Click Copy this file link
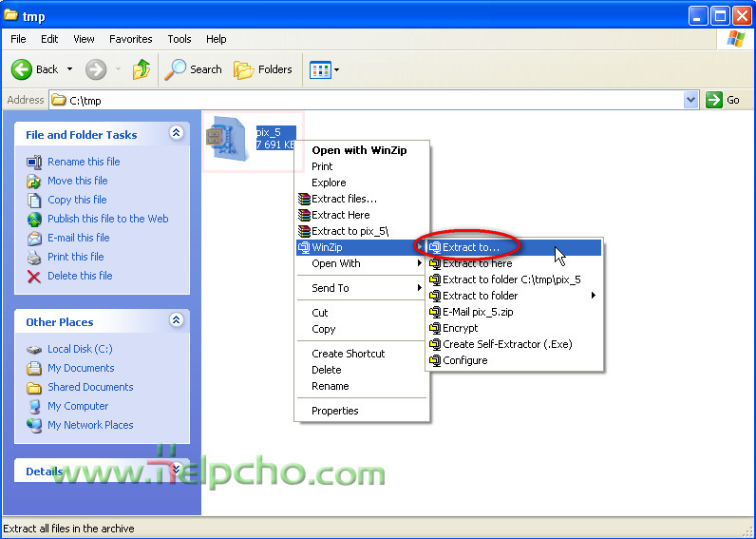 77,200
